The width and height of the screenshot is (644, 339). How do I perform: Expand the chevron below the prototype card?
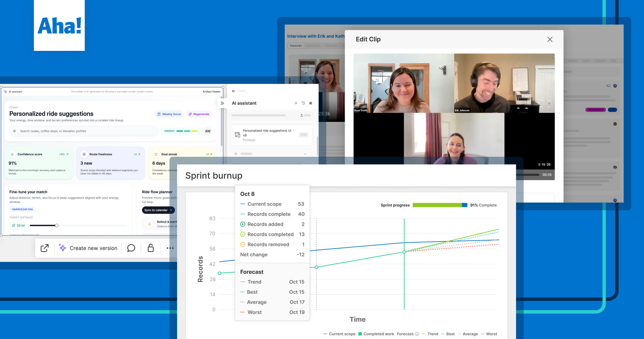coord(305,154)
